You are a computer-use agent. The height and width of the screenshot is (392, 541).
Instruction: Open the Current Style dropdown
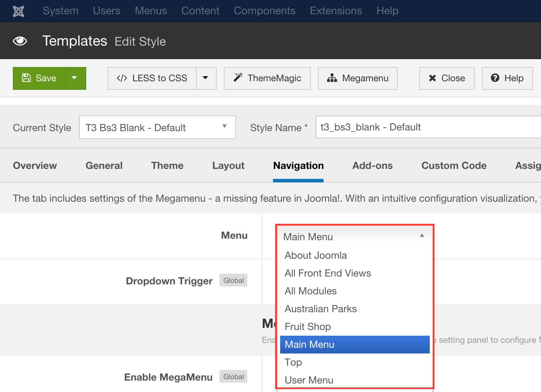[157, 127]
